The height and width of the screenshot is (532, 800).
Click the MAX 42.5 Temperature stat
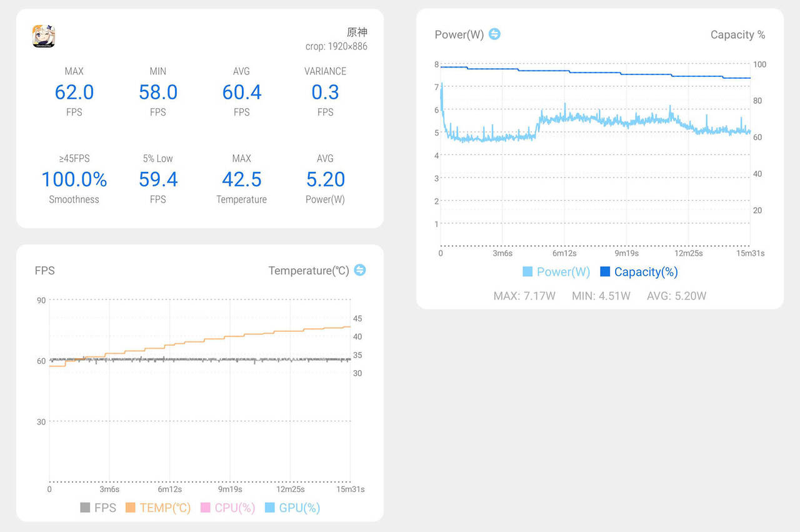(241, 180)
